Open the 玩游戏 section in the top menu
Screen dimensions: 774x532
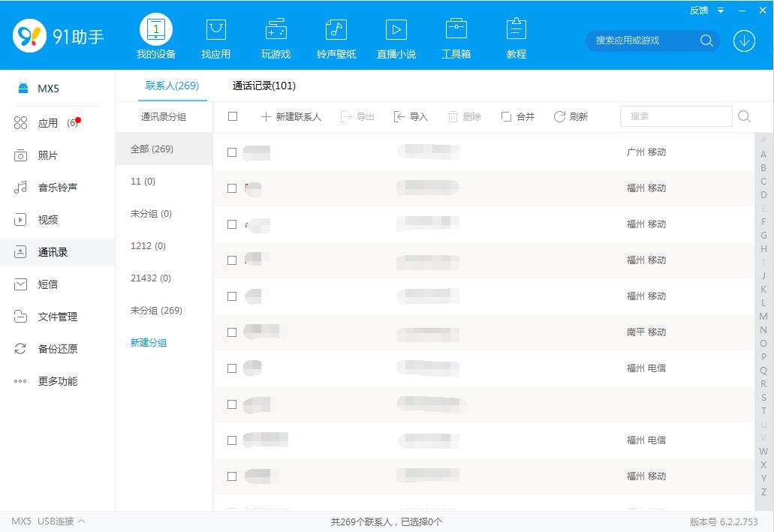(x=276, y=35)
